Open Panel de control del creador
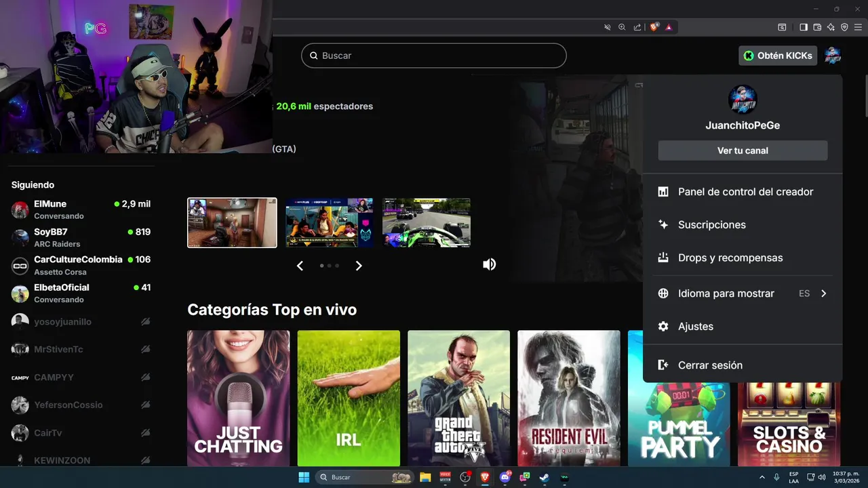The width and height of the screenshot is (868, 488). pyautogui.click(x=743, y=192)
